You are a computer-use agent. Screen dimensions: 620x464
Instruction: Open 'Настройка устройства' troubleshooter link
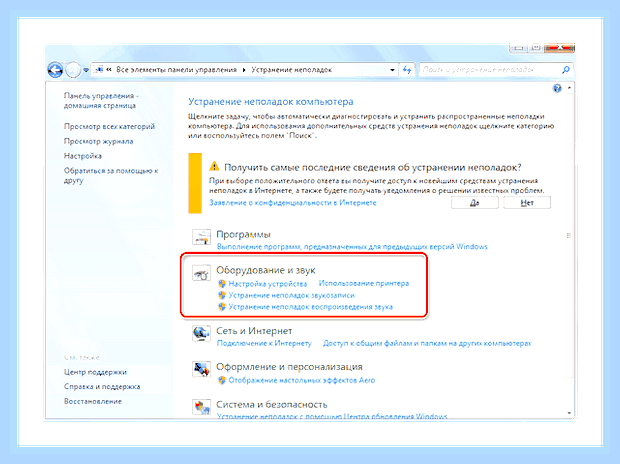click(268, 284)
